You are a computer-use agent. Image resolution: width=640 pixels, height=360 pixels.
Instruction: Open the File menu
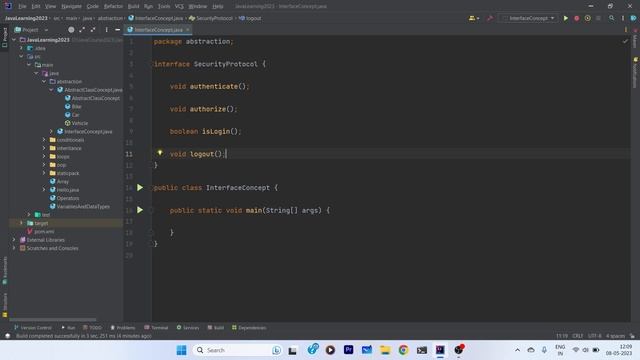(22, 7)
